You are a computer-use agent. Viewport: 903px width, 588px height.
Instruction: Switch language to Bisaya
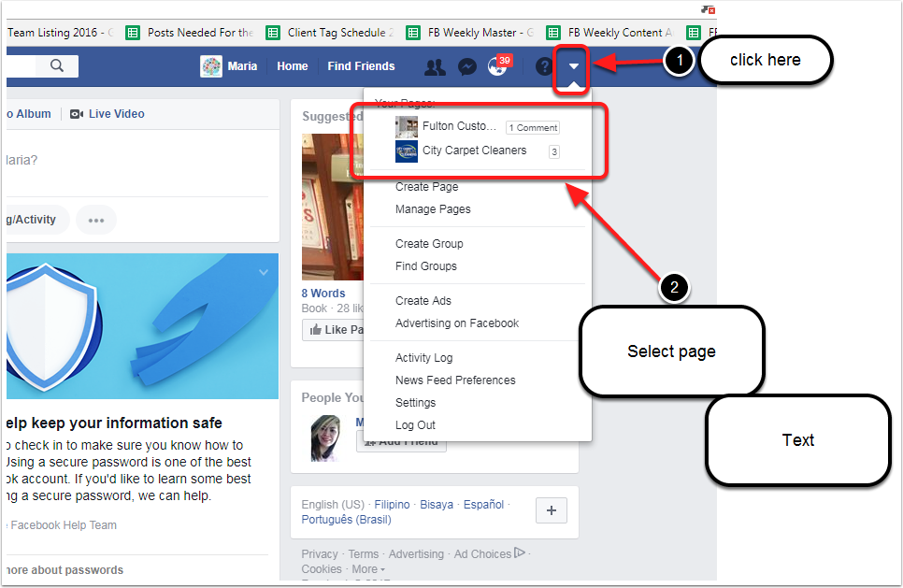click(437, 505)
